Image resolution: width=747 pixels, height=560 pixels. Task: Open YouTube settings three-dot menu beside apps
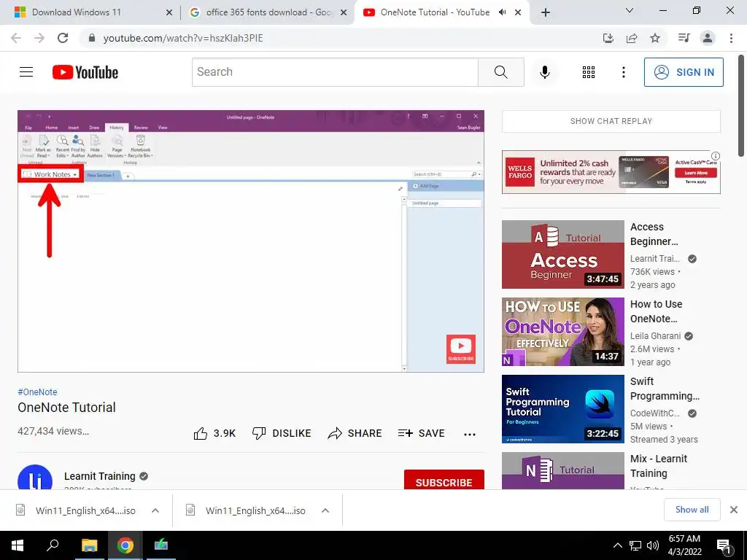tap(623, 72)
